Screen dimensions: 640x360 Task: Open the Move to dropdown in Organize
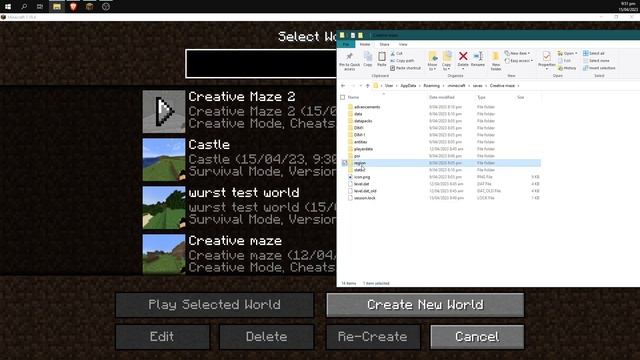click(432, 60)
